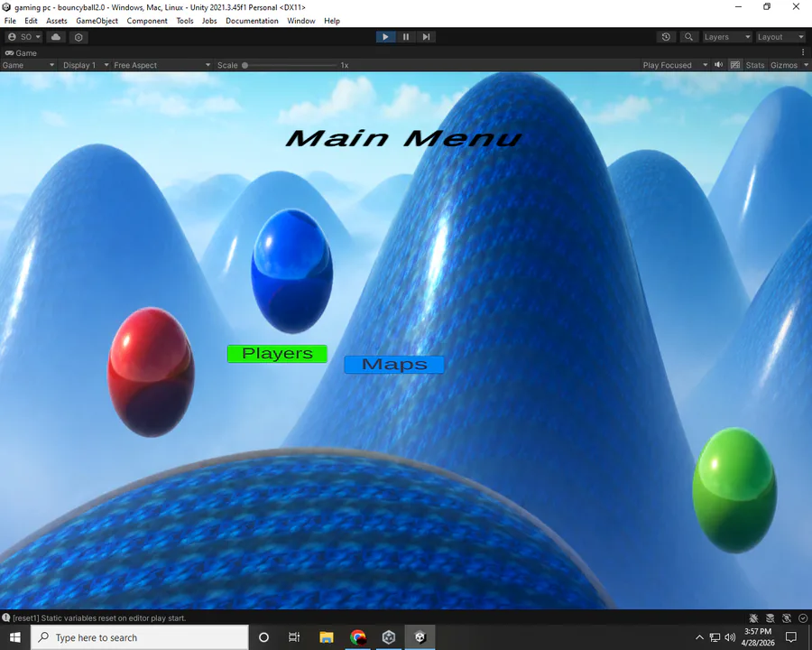Open the Documentation menu

tap(252, 21)
